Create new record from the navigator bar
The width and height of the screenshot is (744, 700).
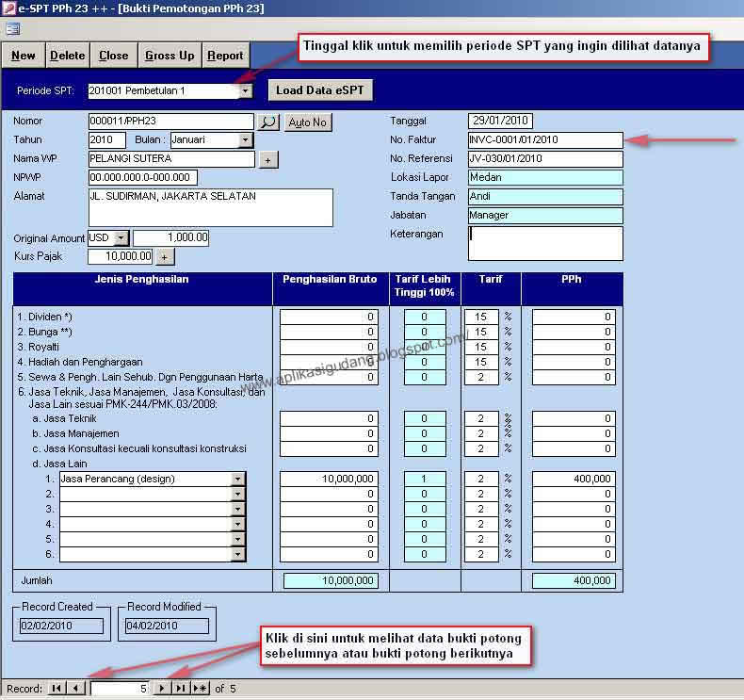(x=200, y=688)
